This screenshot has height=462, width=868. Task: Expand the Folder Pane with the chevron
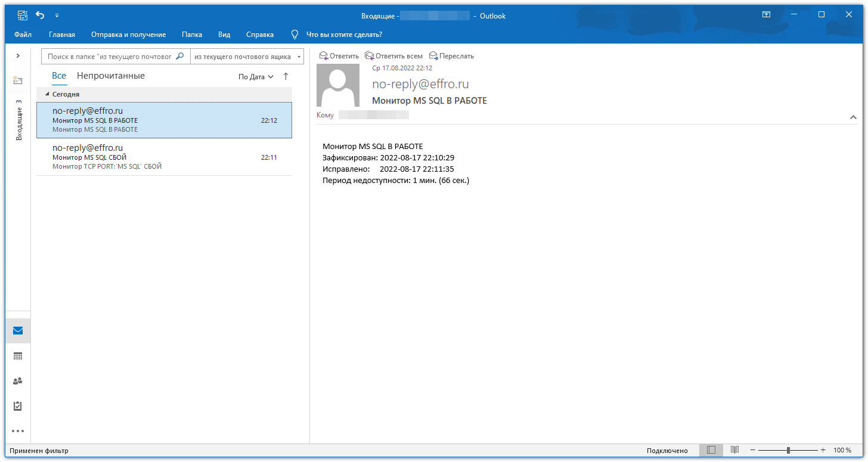pyautogui.click(x=17, y=56)
